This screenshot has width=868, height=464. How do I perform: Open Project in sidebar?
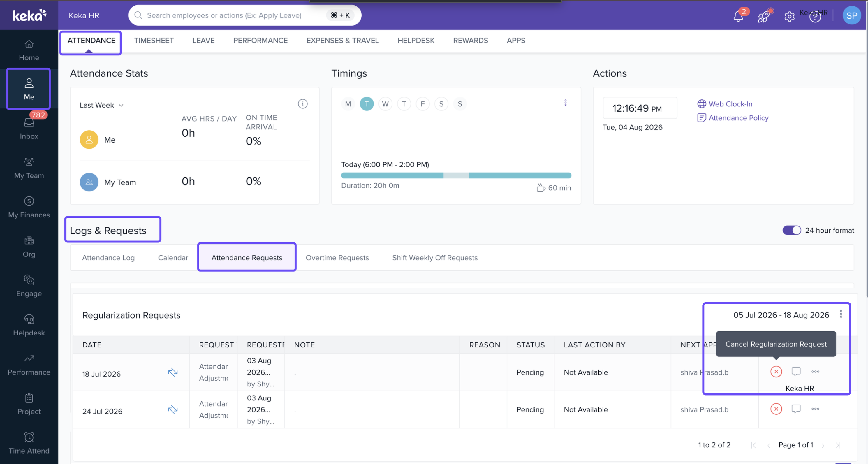[29, 404]
